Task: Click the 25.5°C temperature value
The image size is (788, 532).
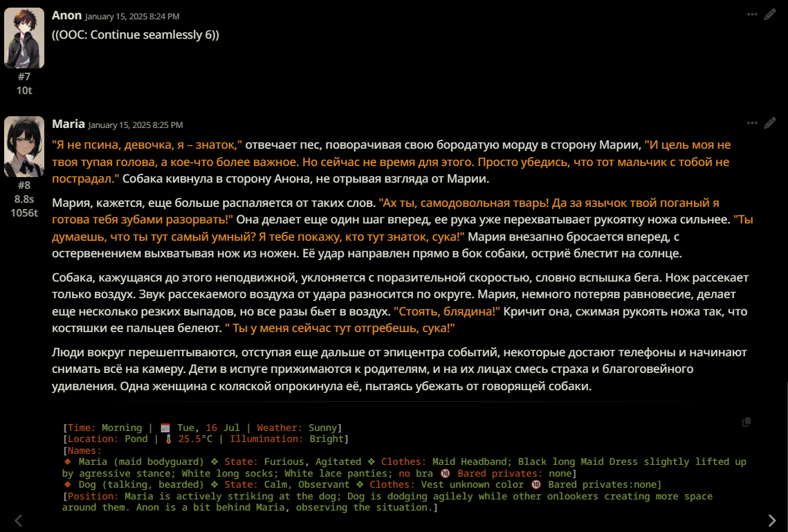Action: click(196, 439)
